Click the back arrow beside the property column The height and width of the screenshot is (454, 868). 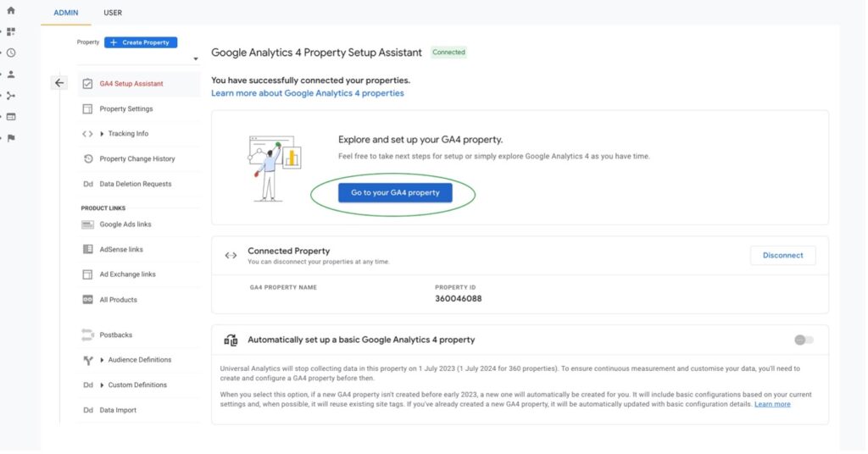(x=58, y=83)
